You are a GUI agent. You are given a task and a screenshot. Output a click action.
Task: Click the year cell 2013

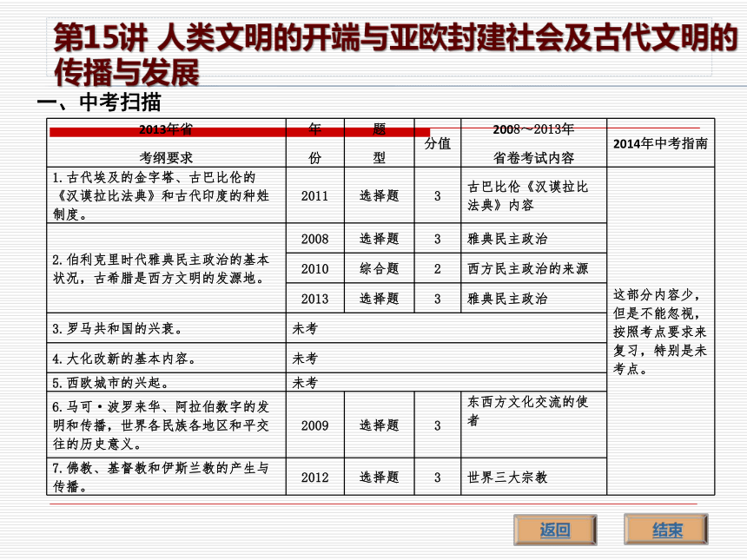(x=315, y=299)
